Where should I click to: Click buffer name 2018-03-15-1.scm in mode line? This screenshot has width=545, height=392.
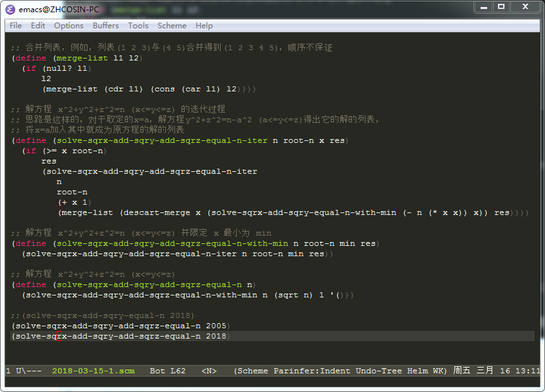click(x=93, y=371)
